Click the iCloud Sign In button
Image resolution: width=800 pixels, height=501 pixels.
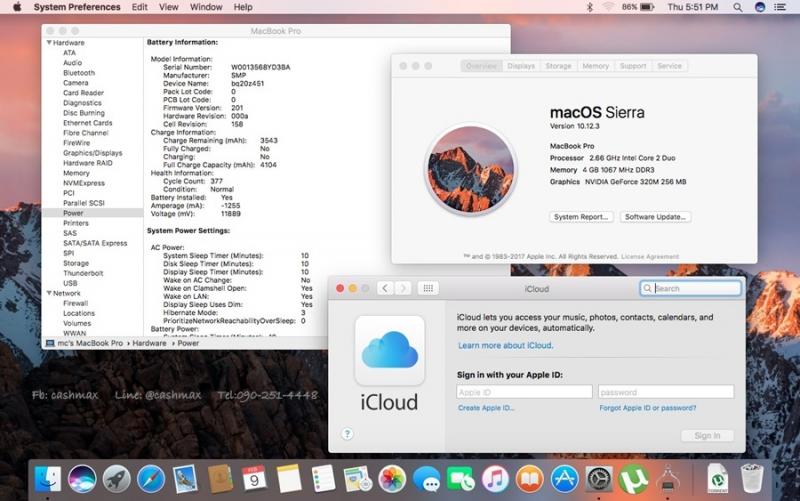(x=707, y=436)
